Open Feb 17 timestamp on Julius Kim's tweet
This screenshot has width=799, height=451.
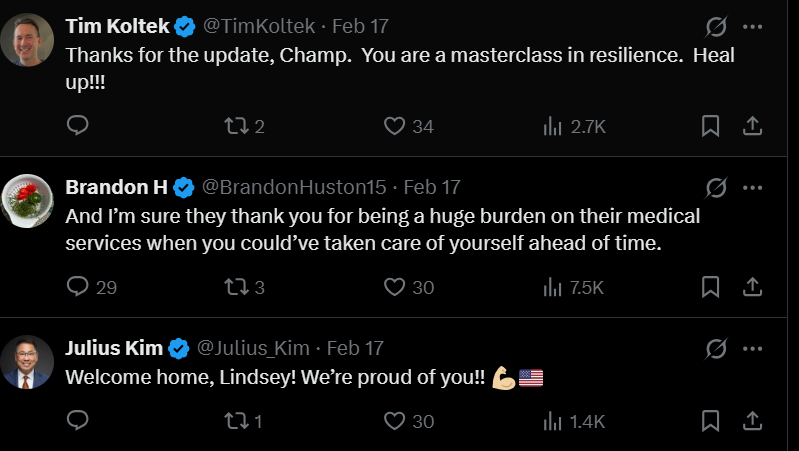coord(355,348)
